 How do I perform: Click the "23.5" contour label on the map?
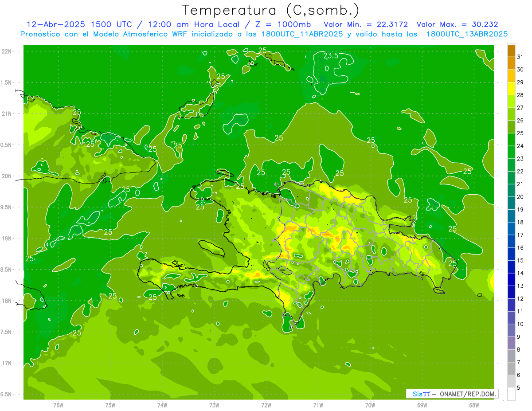pyautogui.click(x=331, y=56)
